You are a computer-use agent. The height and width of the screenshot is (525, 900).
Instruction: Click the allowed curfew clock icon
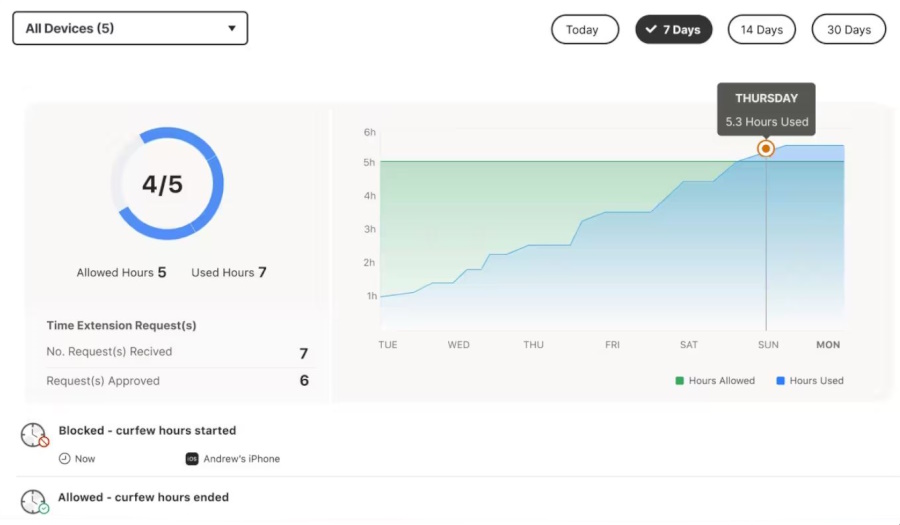click(34, 501)
